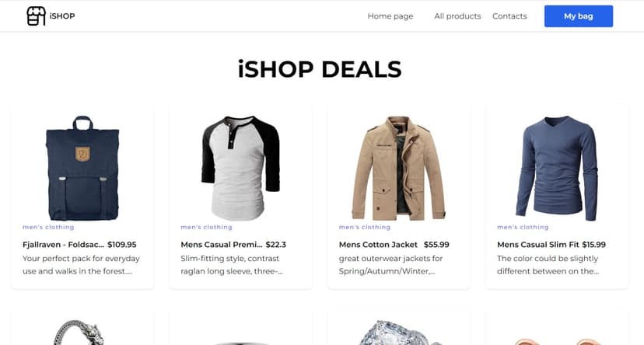Click the iSHOP DEALS heading
This screenshot has height=345, width=644.
click(320, 69)
